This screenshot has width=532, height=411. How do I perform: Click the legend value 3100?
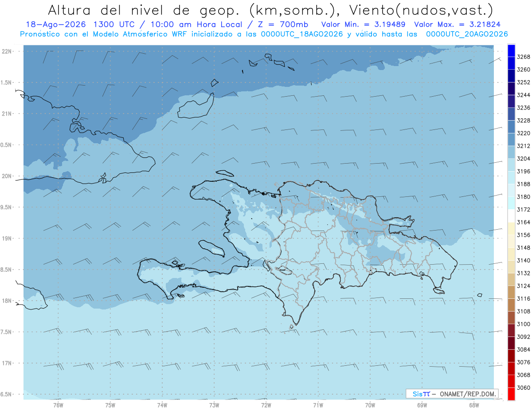(524, 324)
